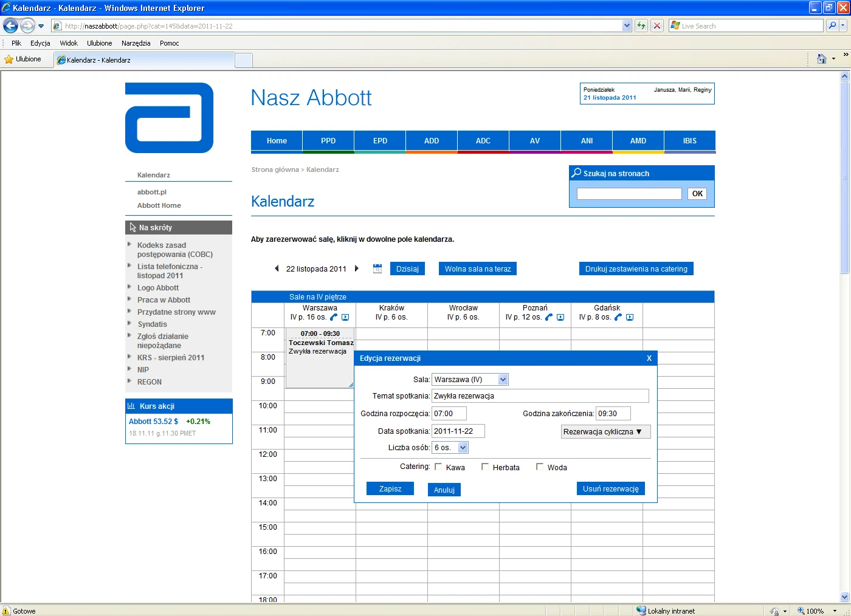Click Godzina rozpoczęcia field
This screenshot has height=616, width=851.
pos(449,413)
